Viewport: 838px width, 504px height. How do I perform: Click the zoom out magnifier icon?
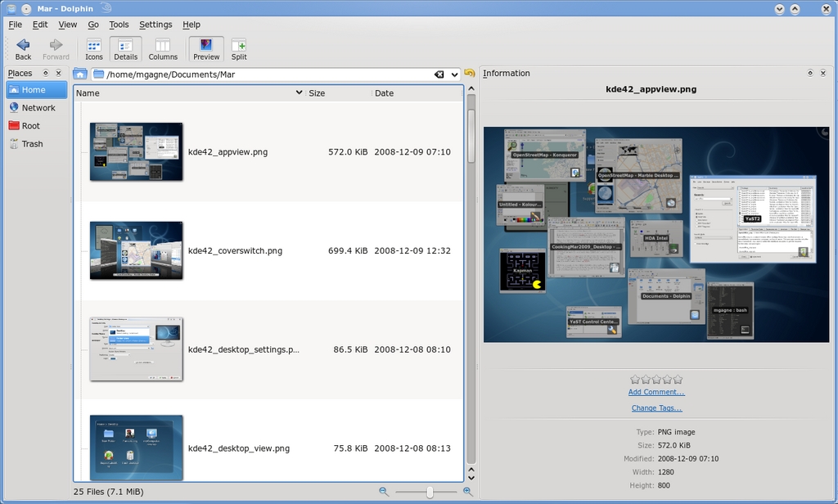[x=383, y=491]
